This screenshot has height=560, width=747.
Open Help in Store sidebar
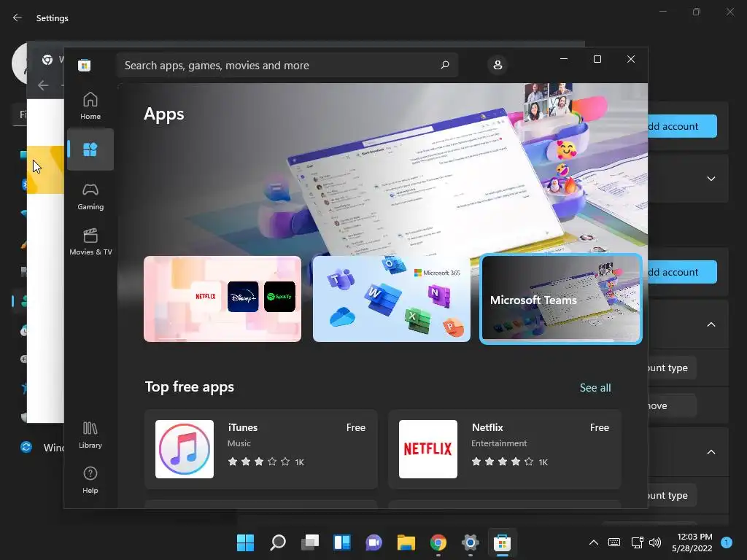(x=90, y=480)
